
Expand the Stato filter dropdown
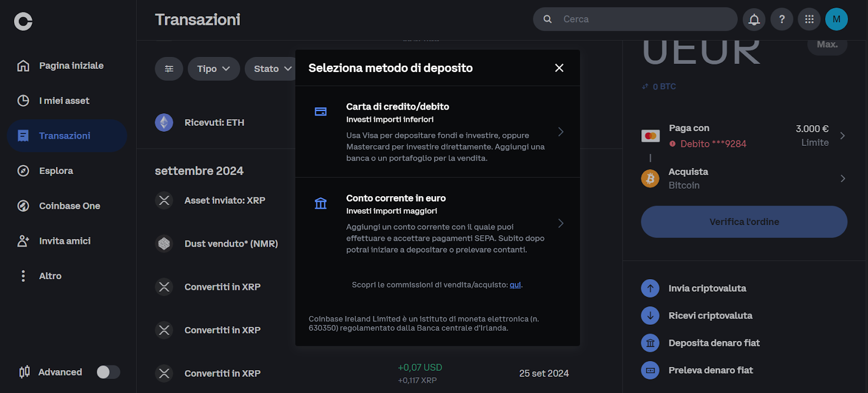click(271, 69)
